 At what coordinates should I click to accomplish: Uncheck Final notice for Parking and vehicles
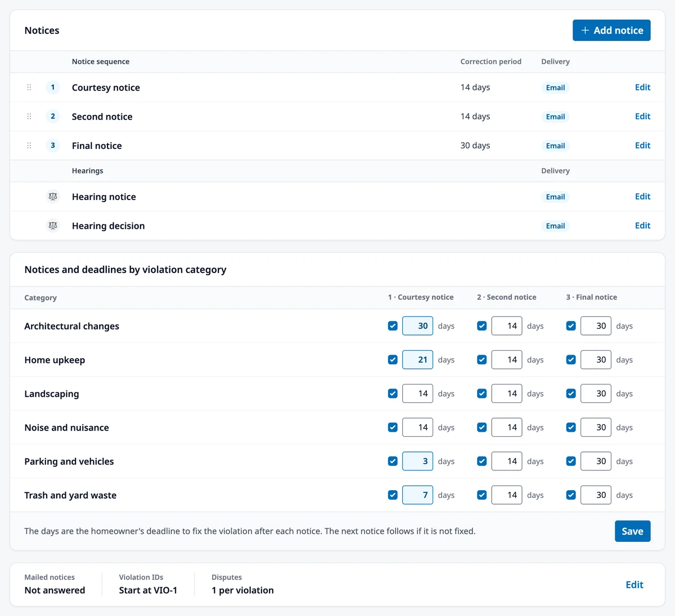(x=571, y=461)
